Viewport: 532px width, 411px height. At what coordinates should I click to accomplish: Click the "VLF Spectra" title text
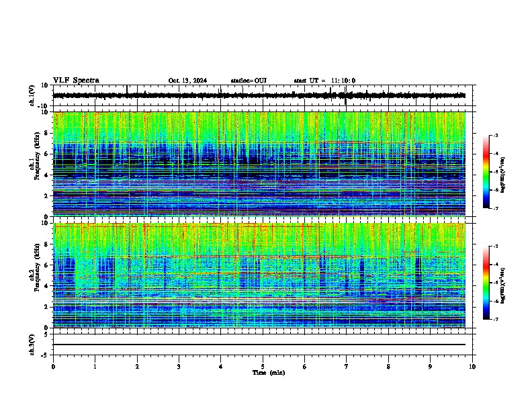coord(76,81)
